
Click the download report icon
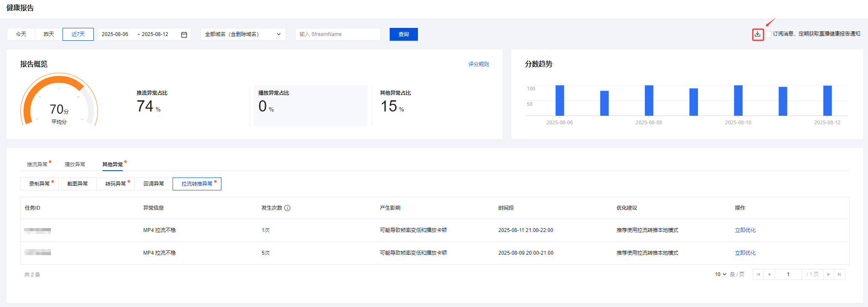click(x=758, y=34)
